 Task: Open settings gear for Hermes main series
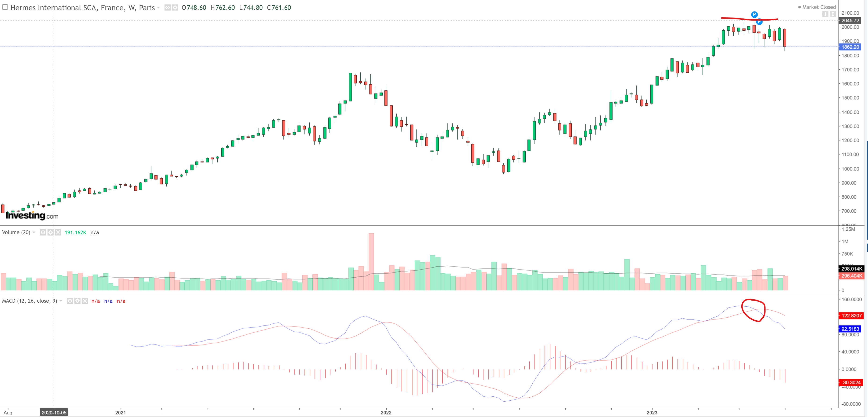point(175,7)
